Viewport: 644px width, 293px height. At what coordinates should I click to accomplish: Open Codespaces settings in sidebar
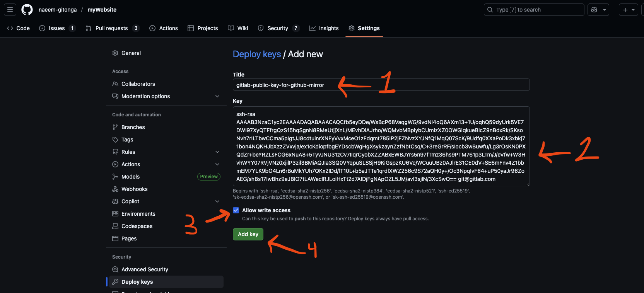point(137,226)
